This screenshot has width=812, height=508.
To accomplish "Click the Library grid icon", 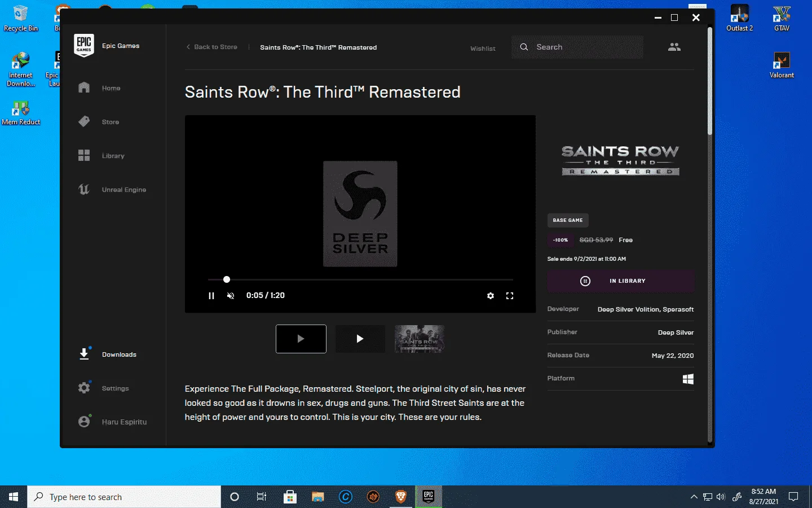I will 84,156.
